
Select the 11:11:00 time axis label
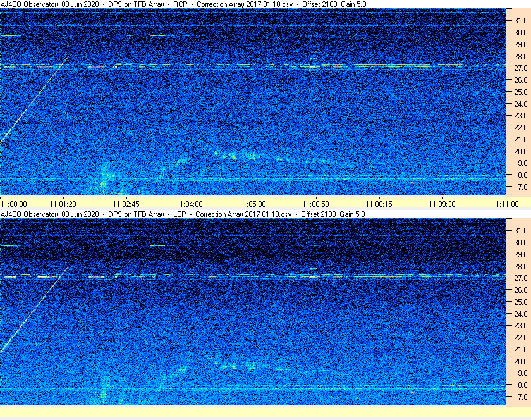[x=505, y=204]
